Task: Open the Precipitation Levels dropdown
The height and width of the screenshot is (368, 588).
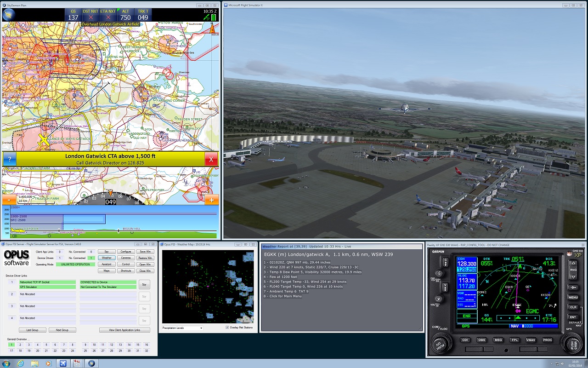Action: pyautogui.click(x=182, y=328)
